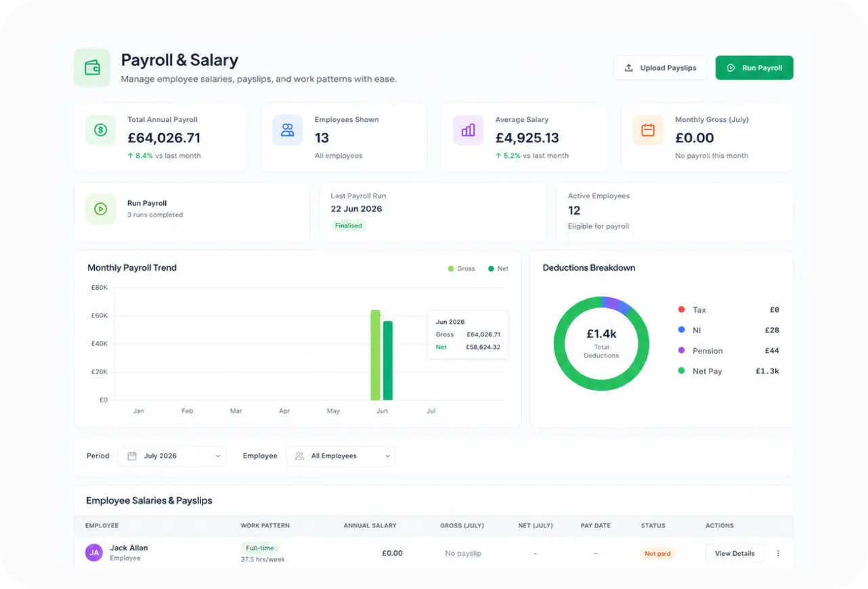Click the green Run Payroll button
The height and width of the screenshot is (589, 868).
coord(754,68)
